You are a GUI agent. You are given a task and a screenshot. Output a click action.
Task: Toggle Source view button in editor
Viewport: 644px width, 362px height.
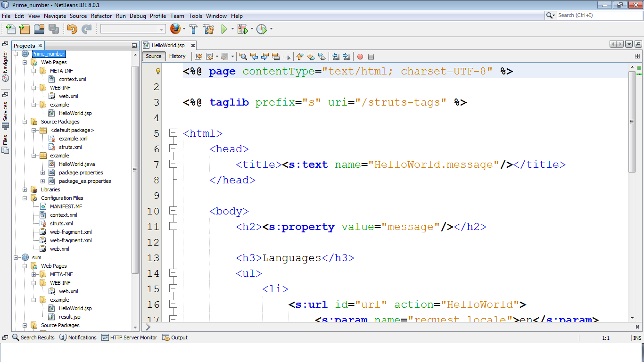[x=153, y=56]
